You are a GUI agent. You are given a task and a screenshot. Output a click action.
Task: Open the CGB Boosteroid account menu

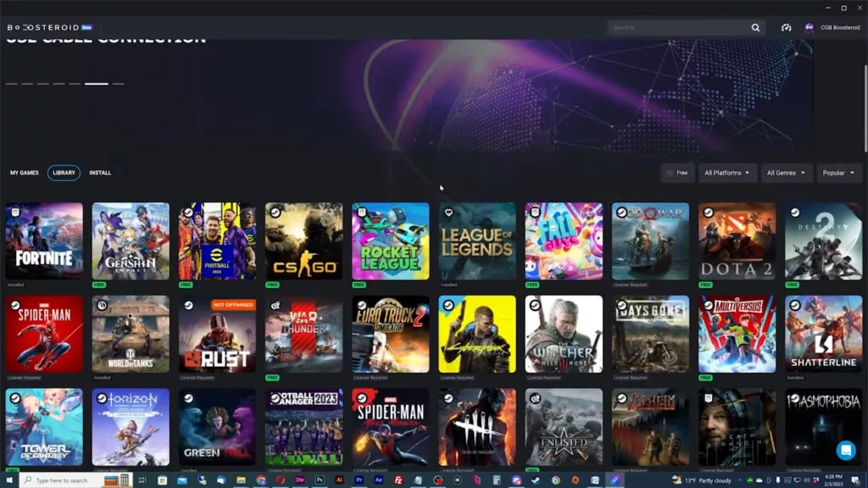[840, 28]
